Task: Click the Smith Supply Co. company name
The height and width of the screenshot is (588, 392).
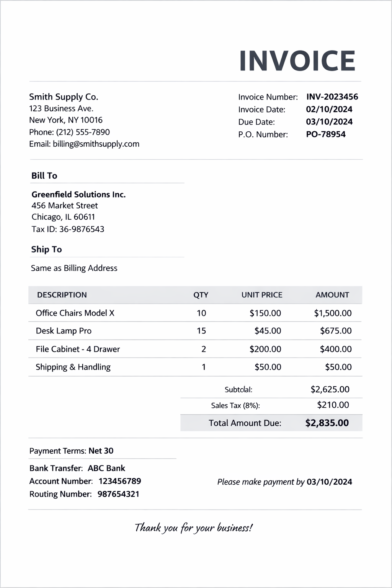Action: pos(64,97)
